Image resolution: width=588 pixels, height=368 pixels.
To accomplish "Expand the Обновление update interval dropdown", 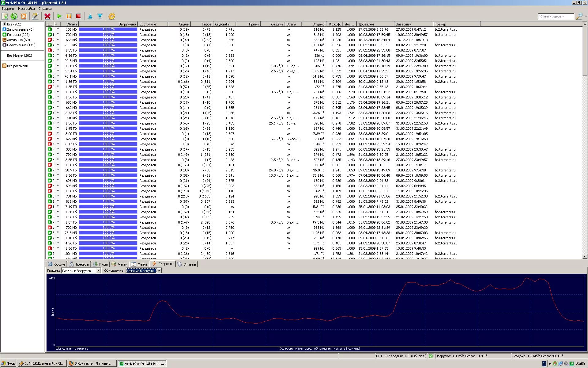I will (x=159, y=270).
